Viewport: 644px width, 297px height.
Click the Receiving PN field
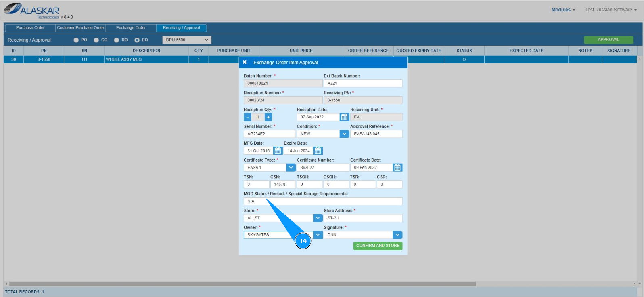click(x=363, y=100)
